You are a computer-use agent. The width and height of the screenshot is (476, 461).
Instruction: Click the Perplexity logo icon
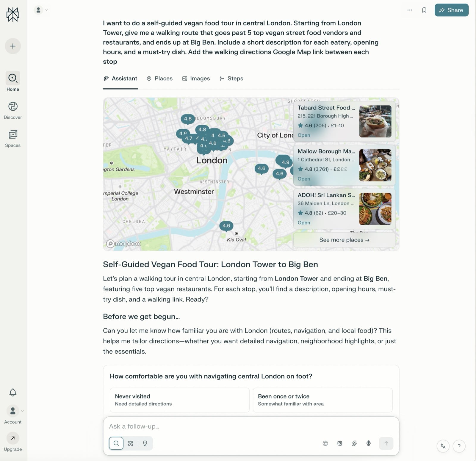click(x=13, y=15)
